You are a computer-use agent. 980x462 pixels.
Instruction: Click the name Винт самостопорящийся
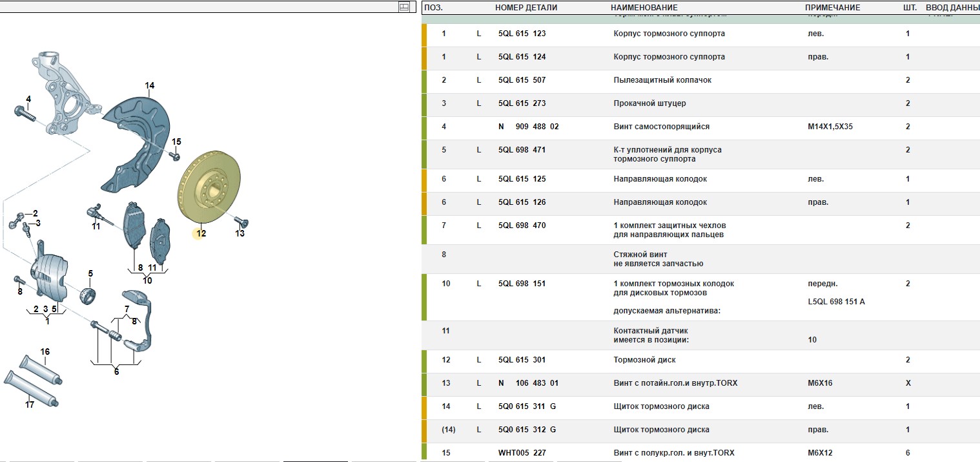point(661,127)
